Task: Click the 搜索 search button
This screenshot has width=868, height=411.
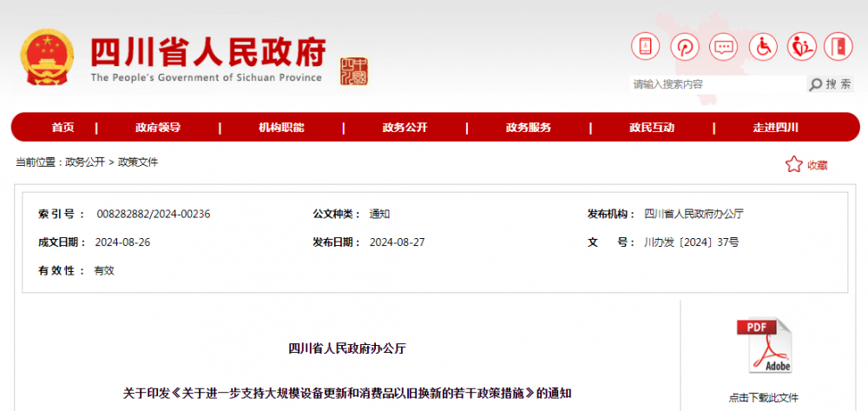Action: tap(830, 84)
